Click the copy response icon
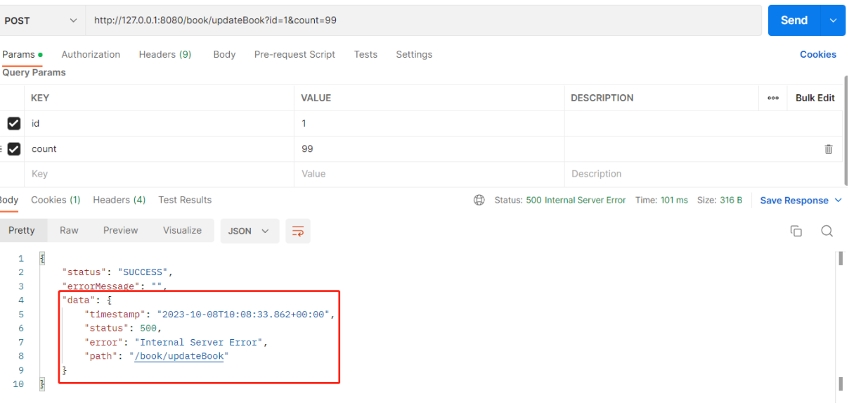Image resolution: width=868 pixels, height=406 pixels. coord(796,231)
